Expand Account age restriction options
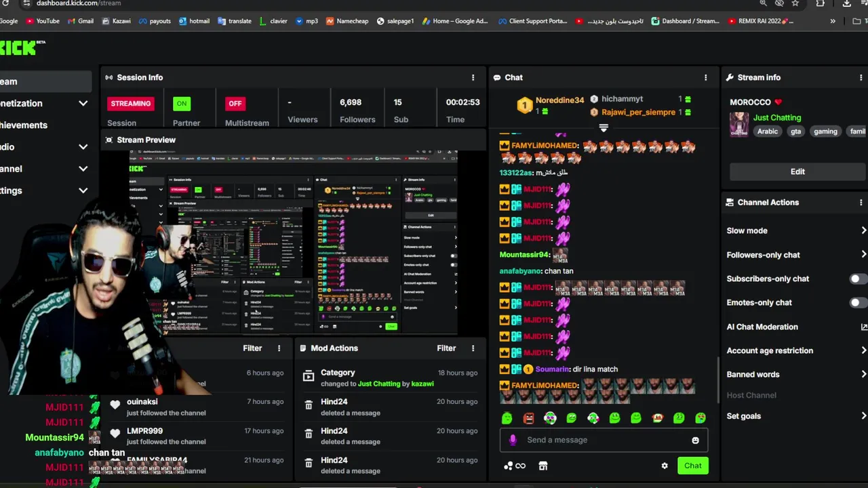The height and width of the screenshot is (488, 868). click(863, 350)
